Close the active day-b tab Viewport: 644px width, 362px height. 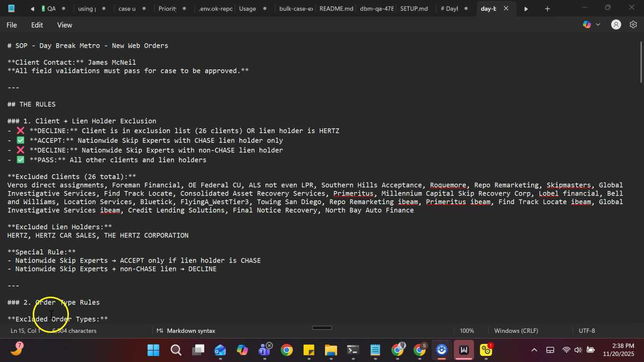pyautogui.click(x=506, y=9)
